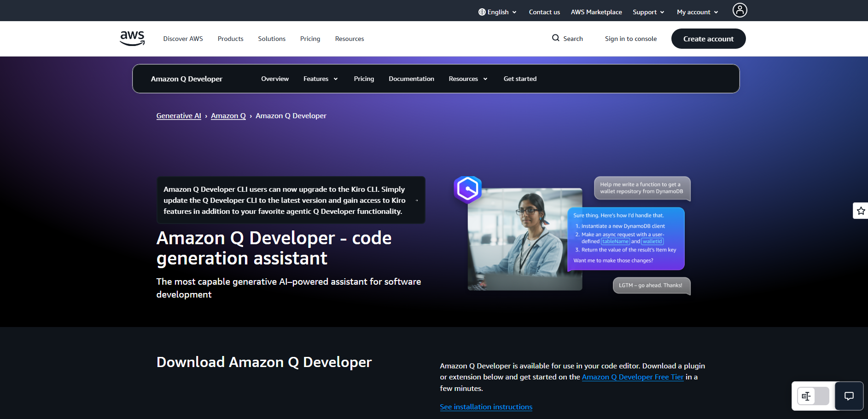Click the Kiro CLI upgrade announcement banner
The image size is (868, 419).
[291, 200]
